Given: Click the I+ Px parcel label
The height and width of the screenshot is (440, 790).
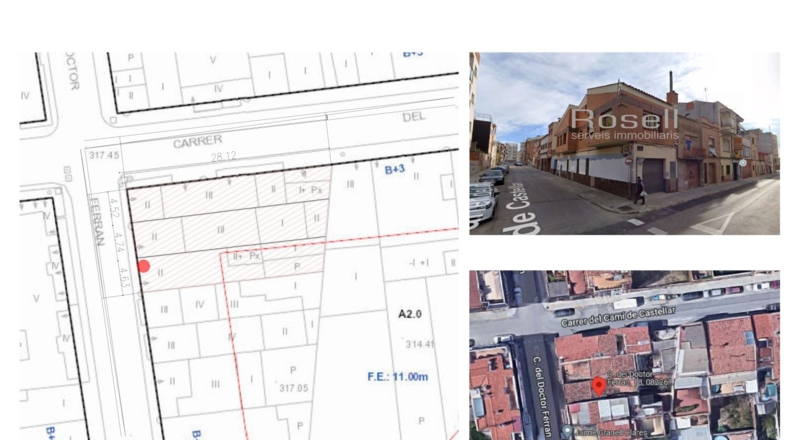Looking at the screenshot, I should pos(310,190).
